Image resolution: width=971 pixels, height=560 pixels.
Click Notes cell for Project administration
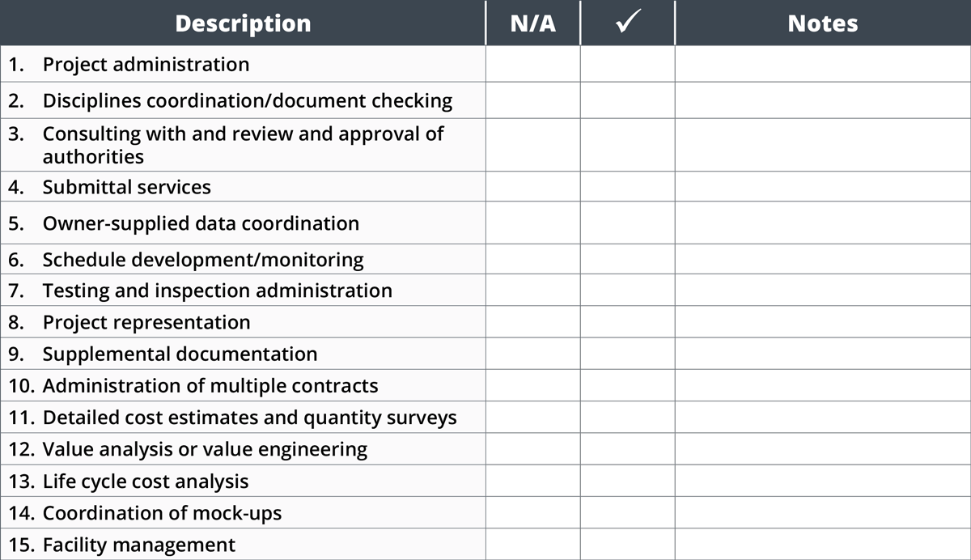(823, 64)
